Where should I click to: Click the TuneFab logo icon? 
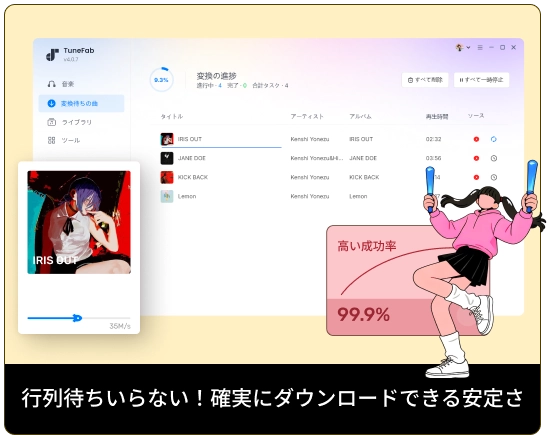(x=52, y=55)
